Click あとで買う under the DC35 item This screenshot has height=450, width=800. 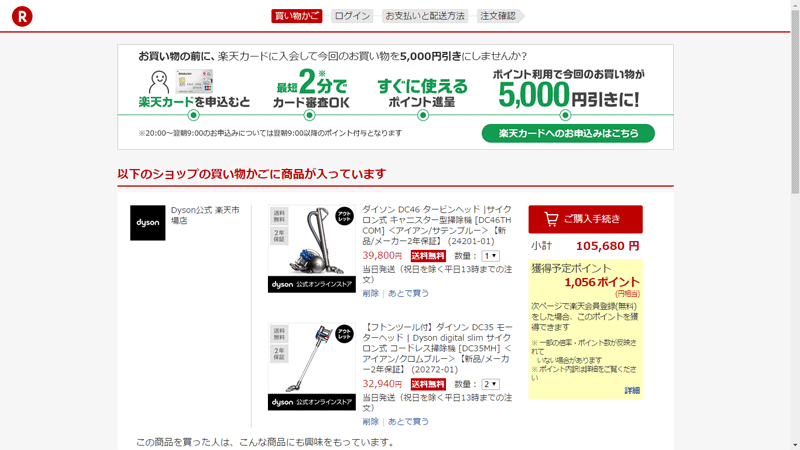(x=408, y=421)
